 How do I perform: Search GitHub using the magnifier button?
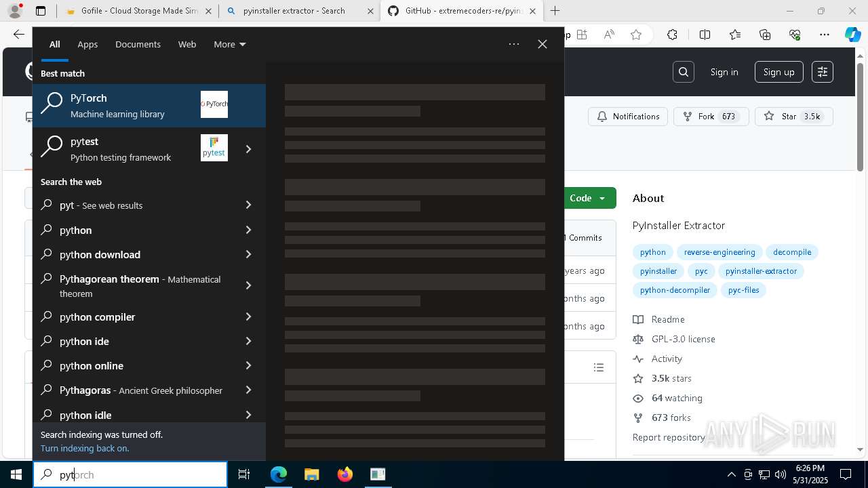(x=684, y=72)
